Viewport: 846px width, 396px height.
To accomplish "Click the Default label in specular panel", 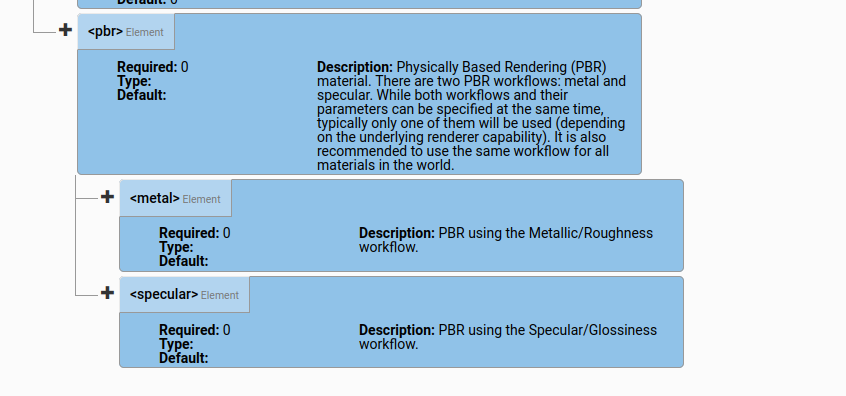I will [x=184, y=358].
